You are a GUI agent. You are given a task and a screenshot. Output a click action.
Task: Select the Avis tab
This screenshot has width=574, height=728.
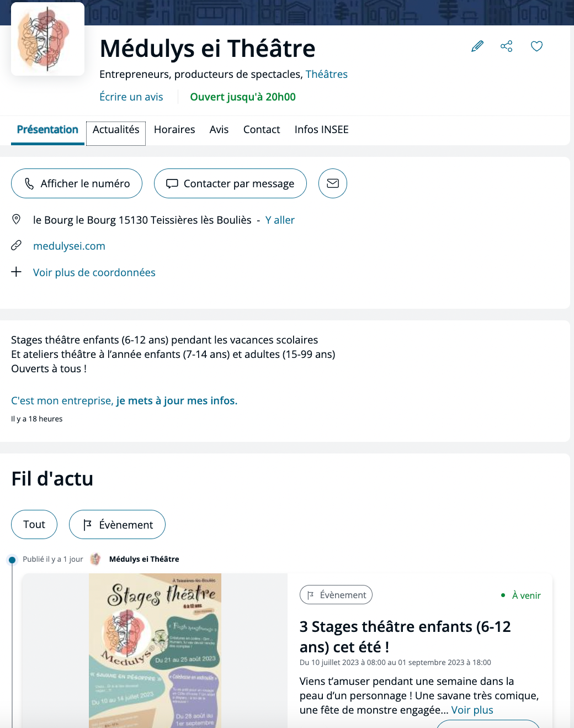(x=219, y=130)
